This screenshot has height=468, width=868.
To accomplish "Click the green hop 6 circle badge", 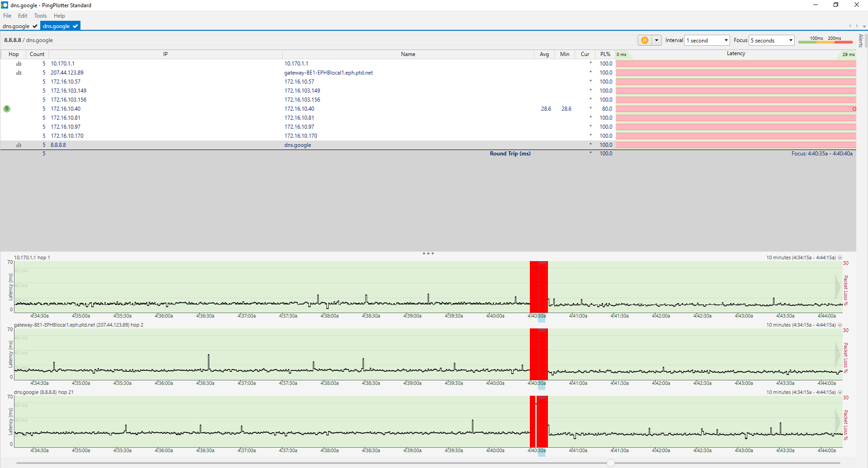I will (7, 109).
